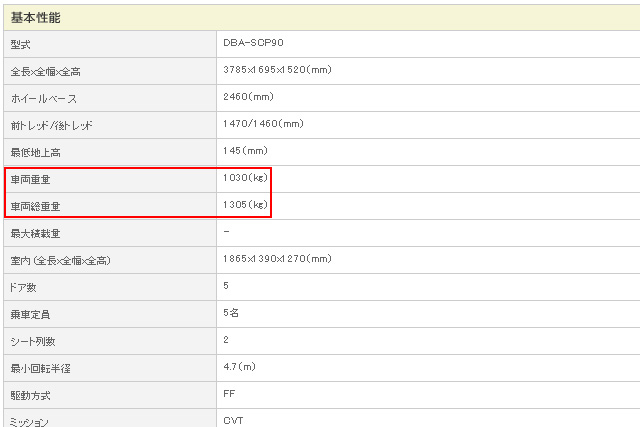Click the 基本性能 section header
This screenshot has width=640, height=427.
[x=38, y=17]
